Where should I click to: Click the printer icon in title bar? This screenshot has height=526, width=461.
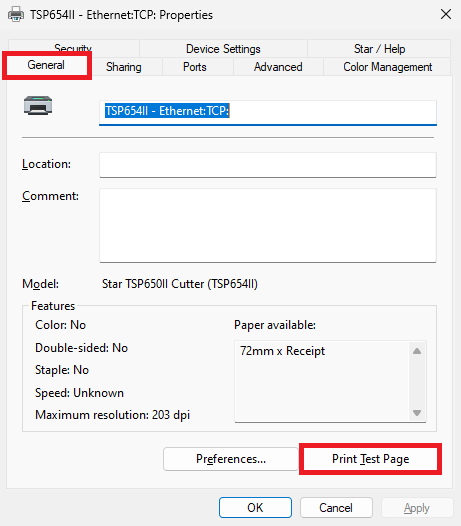point(16,15)
